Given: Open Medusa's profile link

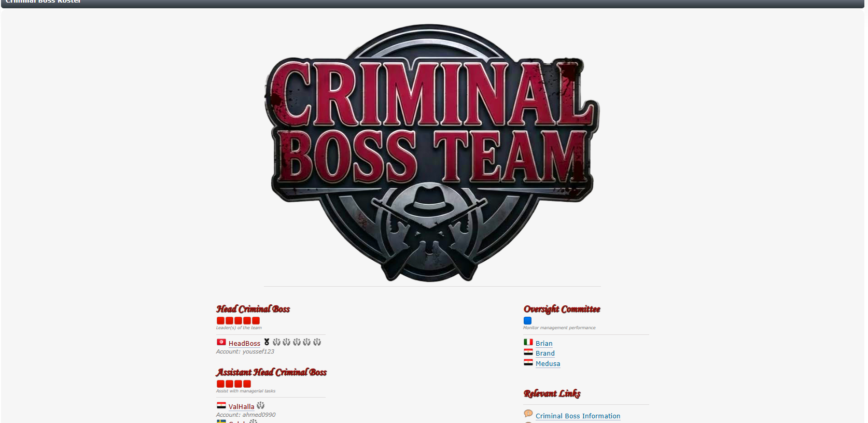Looking at the screenshot, I should tap(548, 364).
